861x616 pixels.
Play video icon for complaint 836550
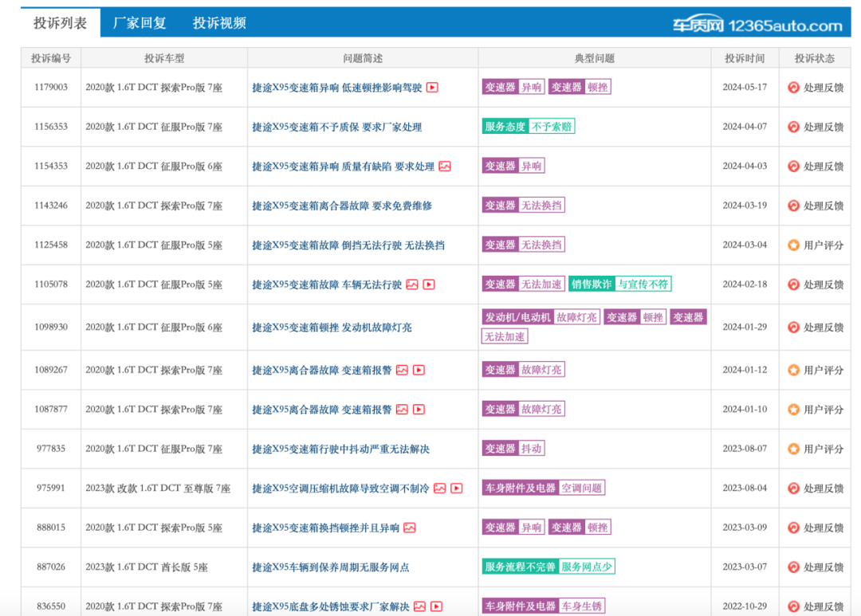pos(437,606)
